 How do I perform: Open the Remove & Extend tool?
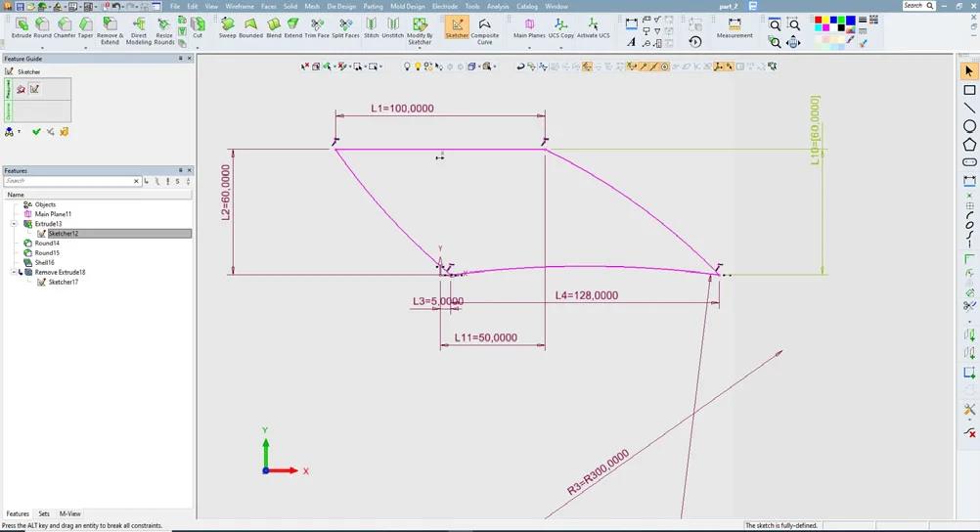110,30
